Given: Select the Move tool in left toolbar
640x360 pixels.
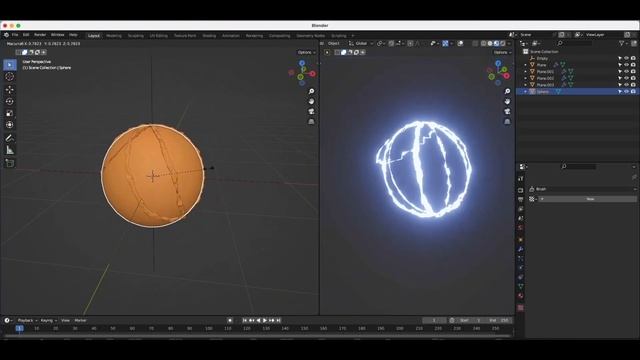Looking at the screenshot, I should (10, 89).
